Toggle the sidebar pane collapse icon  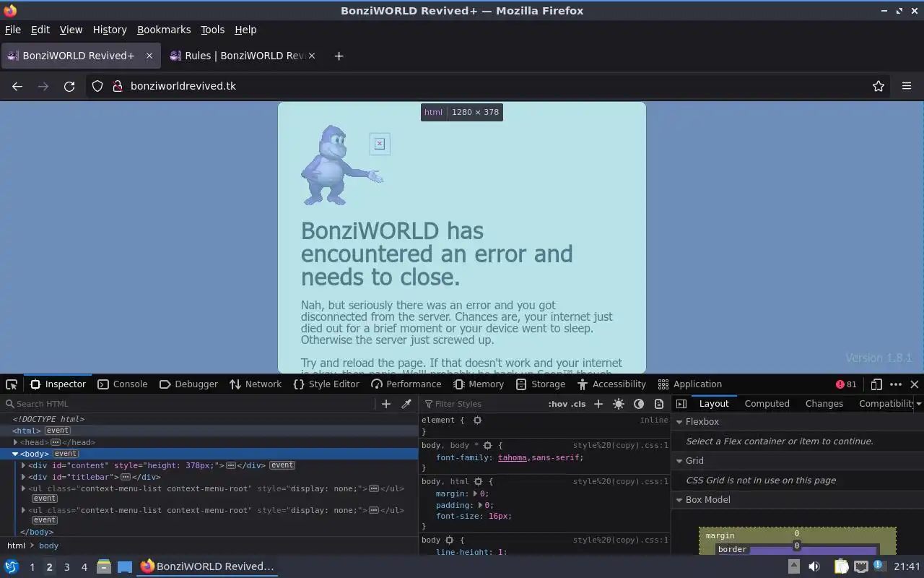[x=681, y=404]
